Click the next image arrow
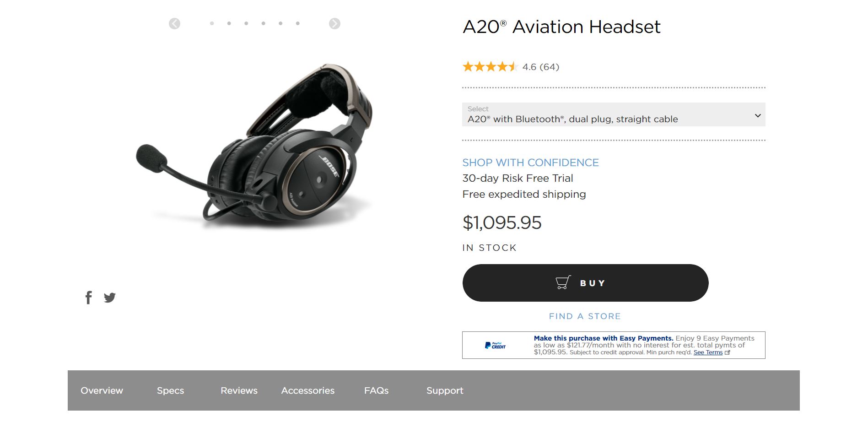 click(x=334, y=23)
